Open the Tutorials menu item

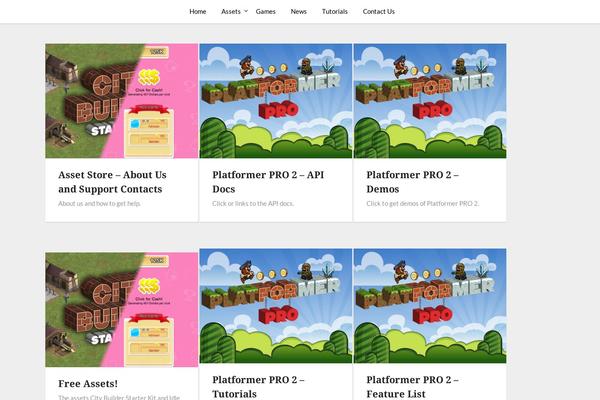click(335, 11)
